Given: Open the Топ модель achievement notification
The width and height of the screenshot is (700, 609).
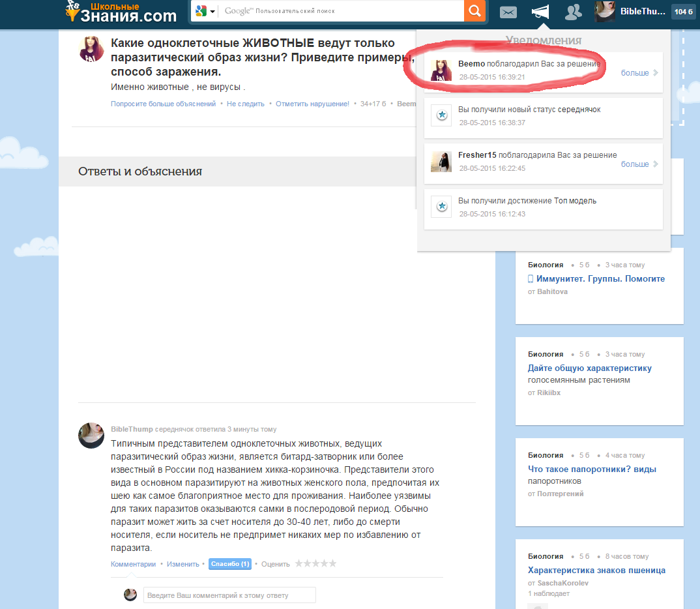Looking at the screenshot, I should 544,209.
